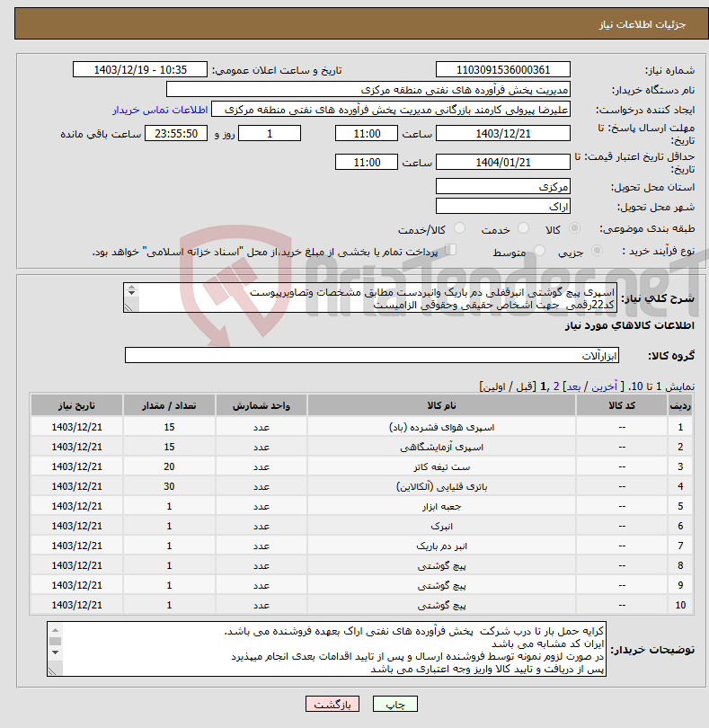Select the متوسط purchase type radio

coord(539,251)
